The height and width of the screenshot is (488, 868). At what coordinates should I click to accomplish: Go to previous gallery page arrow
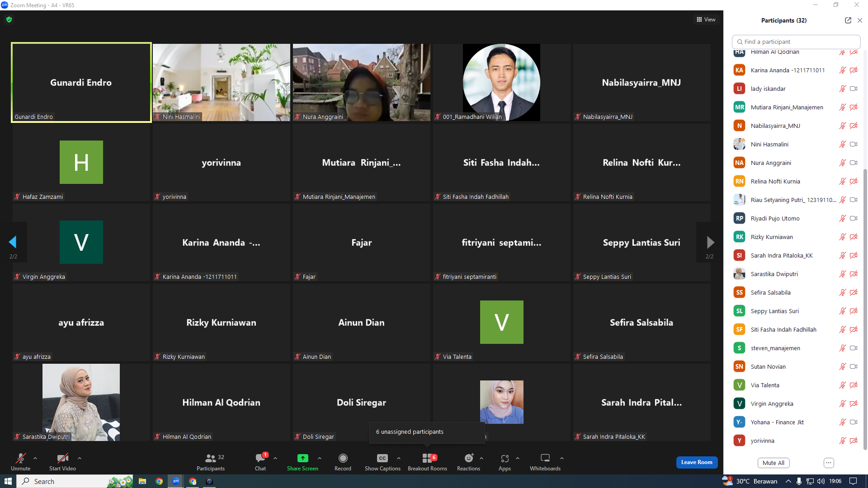(x=13, y=242)
